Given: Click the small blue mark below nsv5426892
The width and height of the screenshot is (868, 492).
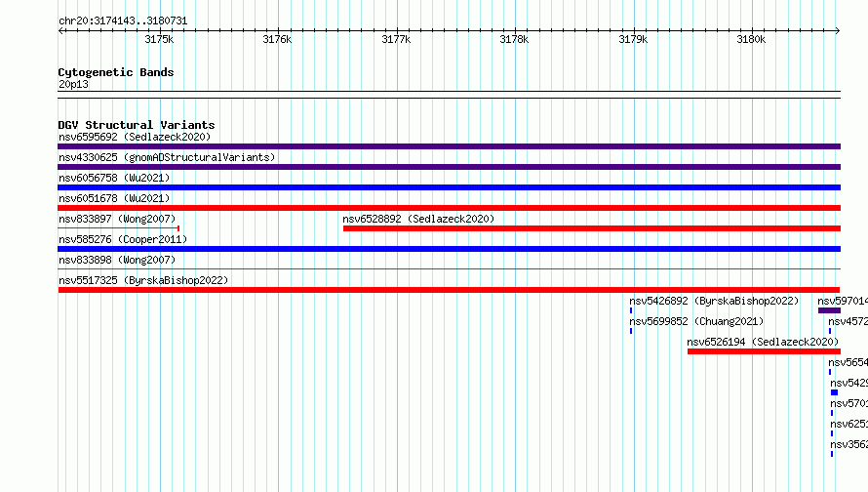Looking at the screenshot, I should (630, 310).
